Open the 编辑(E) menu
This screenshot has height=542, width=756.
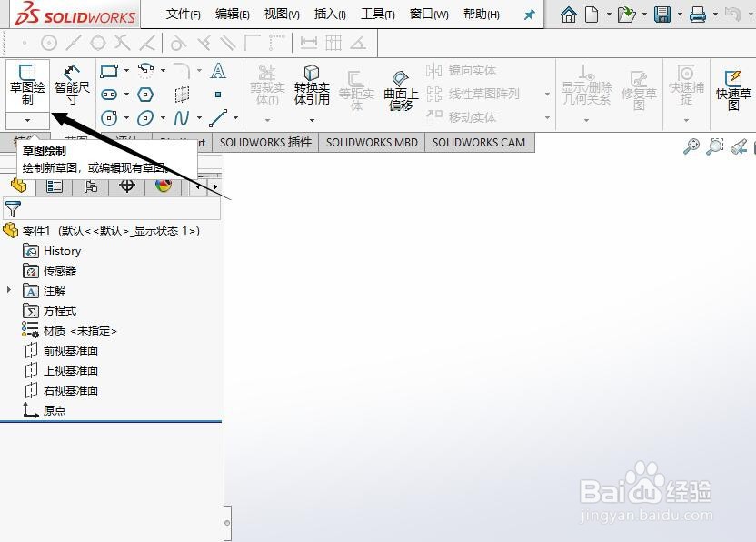233,14
